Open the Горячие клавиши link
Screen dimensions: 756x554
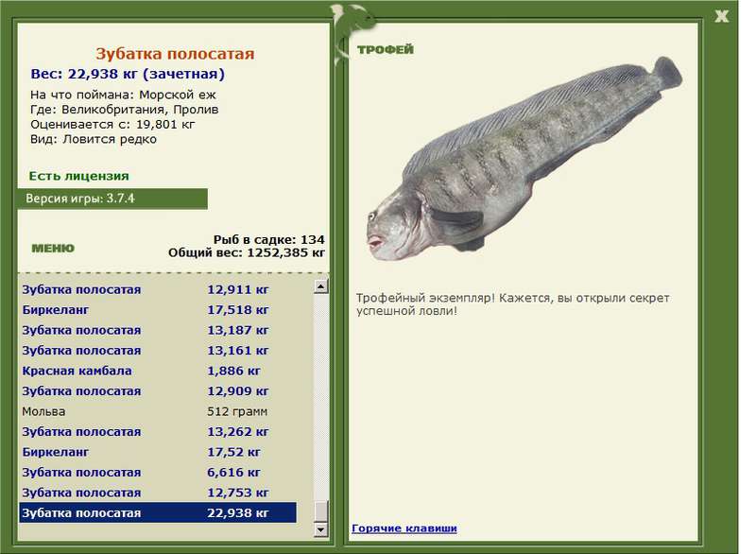(x=404, y=528)
